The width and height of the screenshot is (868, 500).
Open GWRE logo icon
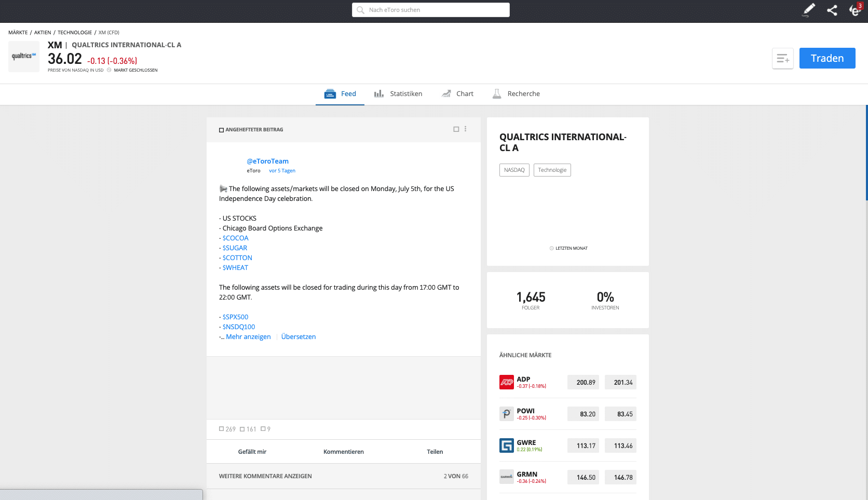pos(507,445)
